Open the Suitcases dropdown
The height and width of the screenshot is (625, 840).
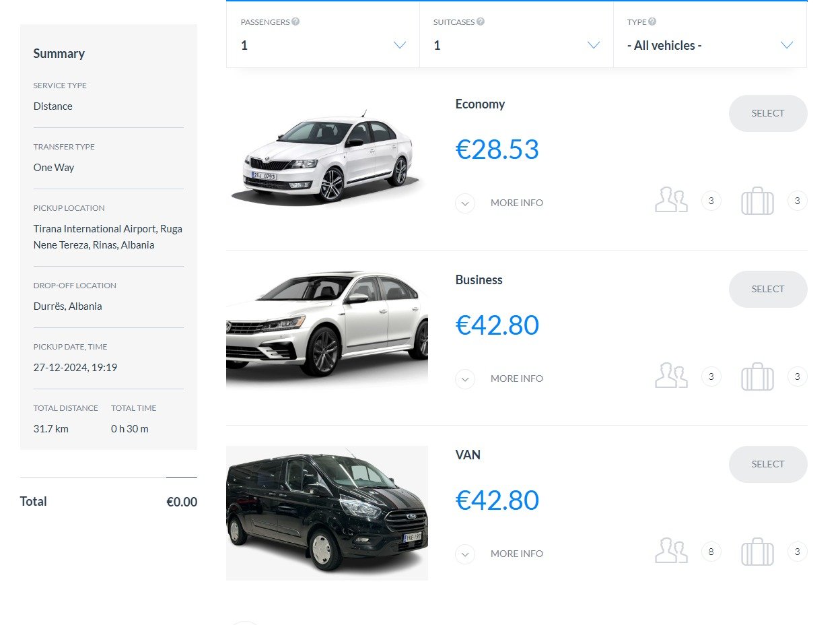tap(516, 45)
